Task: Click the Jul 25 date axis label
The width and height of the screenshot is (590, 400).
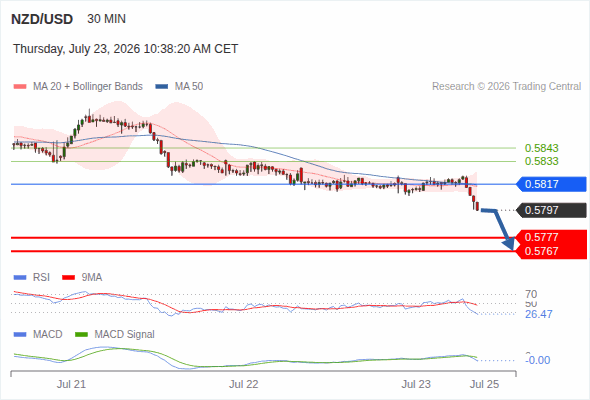Action: (x=485, y=385)
